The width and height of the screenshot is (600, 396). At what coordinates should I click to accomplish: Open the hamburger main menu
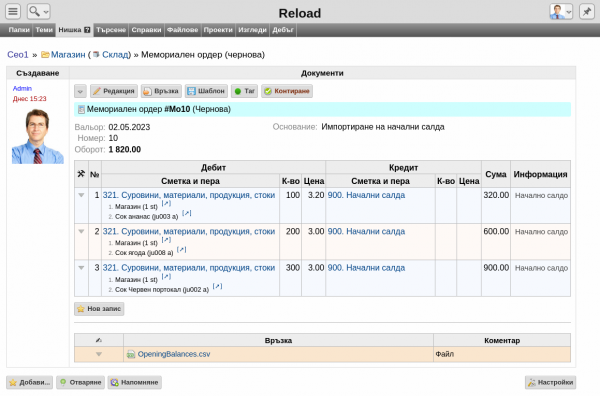13,11
